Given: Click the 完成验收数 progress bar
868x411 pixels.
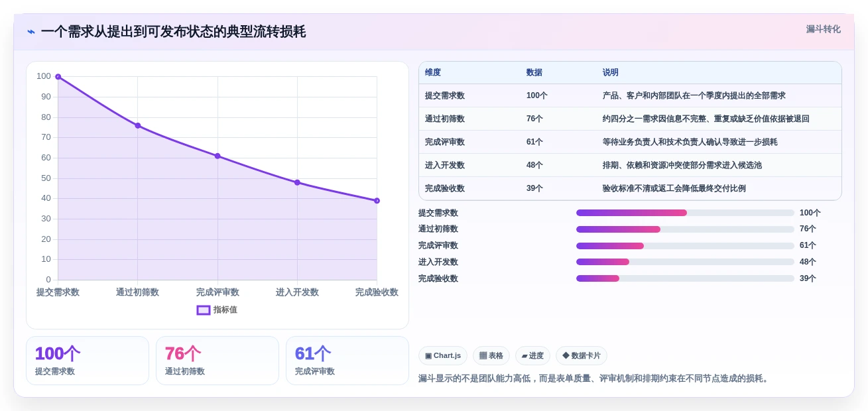Looking at the screenshot, I should point(685,278).
